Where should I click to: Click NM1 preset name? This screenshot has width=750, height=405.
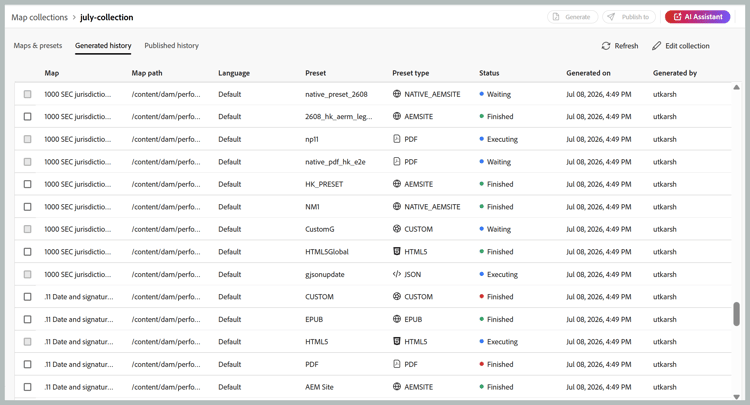[312, 207]
